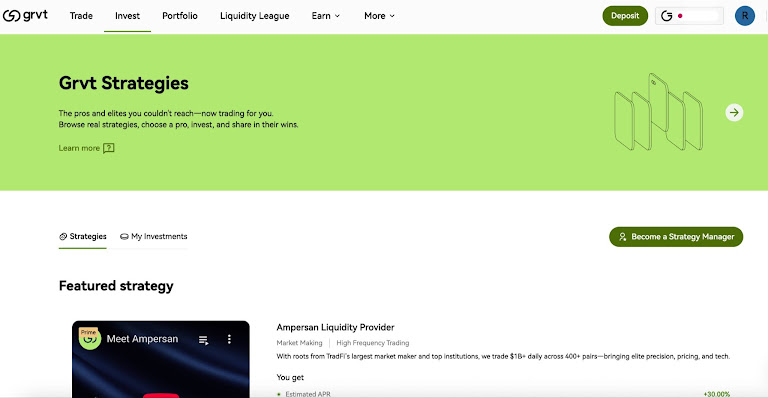
Task: Click the question mark icon beside Learn more
Action: pos(109,148)
